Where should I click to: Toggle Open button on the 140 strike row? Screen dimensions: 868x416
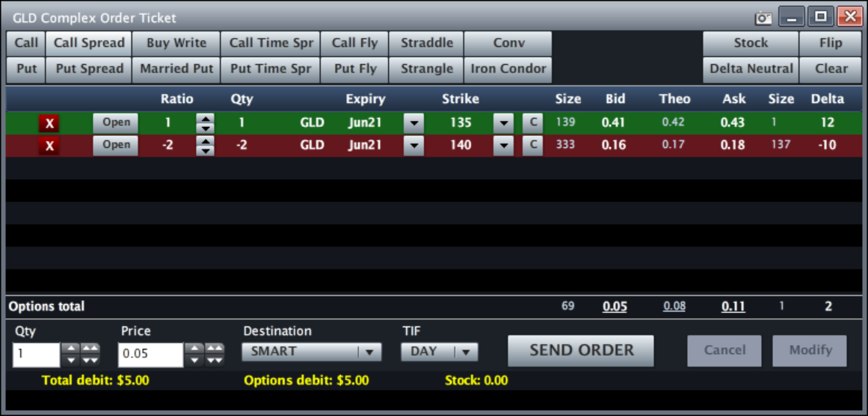[115, 145]
